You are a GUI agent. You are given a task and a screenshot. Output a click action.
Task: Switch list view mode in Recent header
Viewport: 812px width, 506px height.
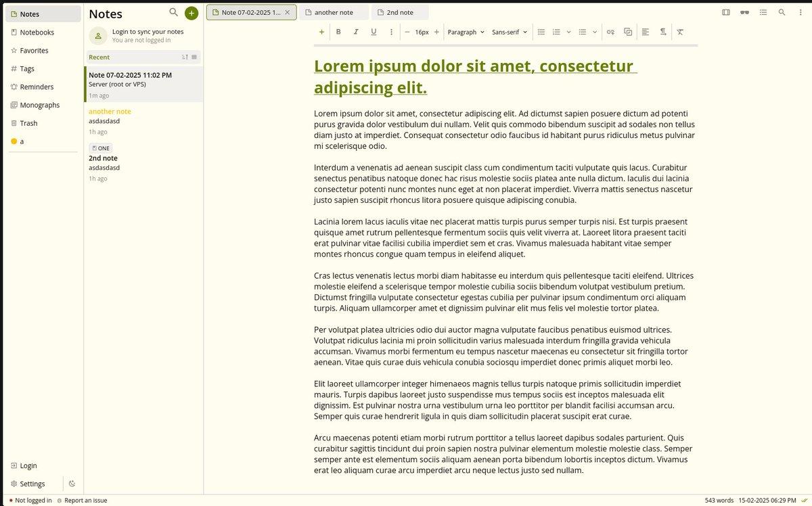194,57
